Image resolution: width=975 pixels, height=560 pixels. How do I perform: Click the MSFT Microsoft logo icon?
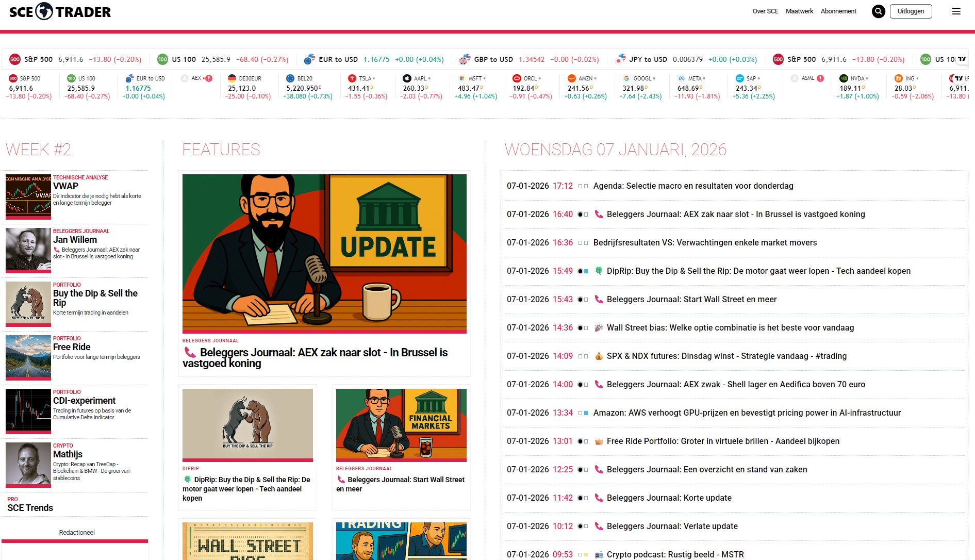pos(462,78)
